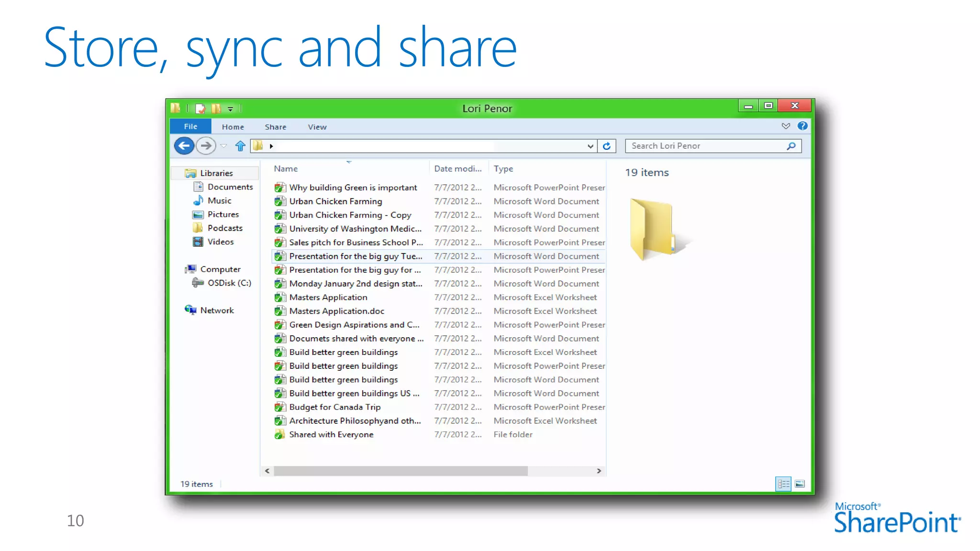Select the Budget for Canada Trip file
Screen dimensions: 980x551
(x=334, y=407)
